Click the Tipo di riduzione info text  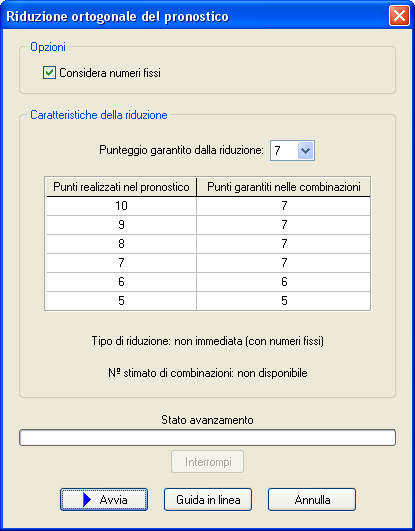(208, 341)
